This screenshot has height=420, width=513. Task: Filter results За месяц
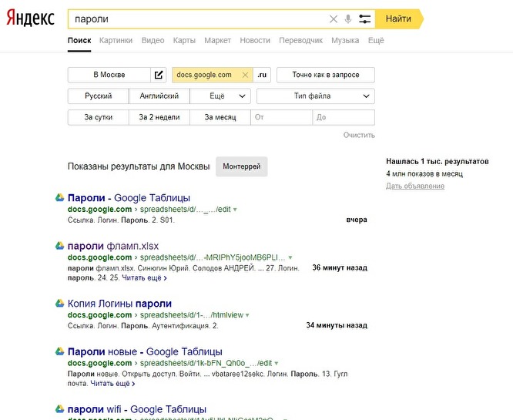coord(220,117)
